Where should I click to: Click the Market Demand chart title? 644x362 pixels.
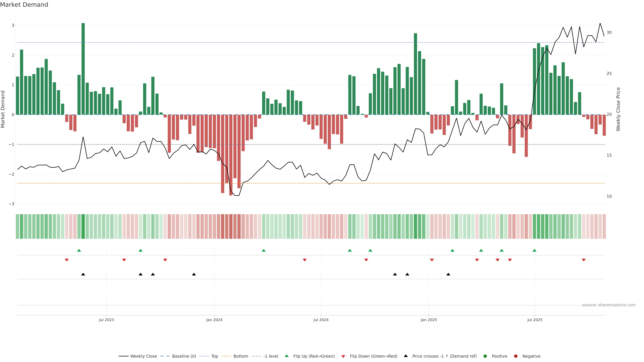tap(24, 5)
